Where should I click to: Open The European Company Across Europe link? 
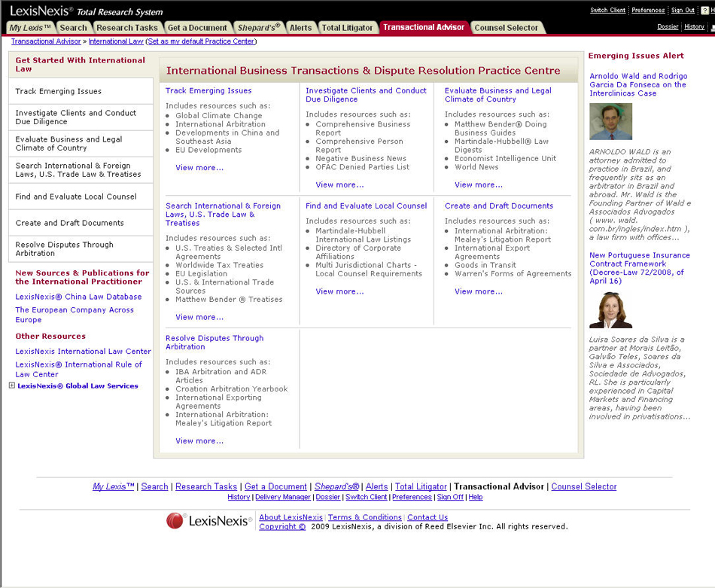coord(75,315)
